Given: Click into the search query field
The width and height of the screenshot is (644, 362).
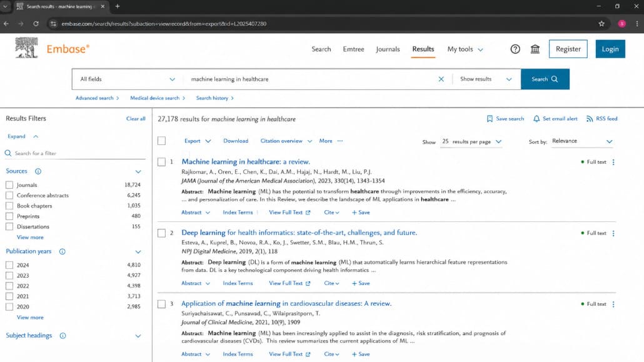Looking at the screenshot, I should (x=312, y=79).
